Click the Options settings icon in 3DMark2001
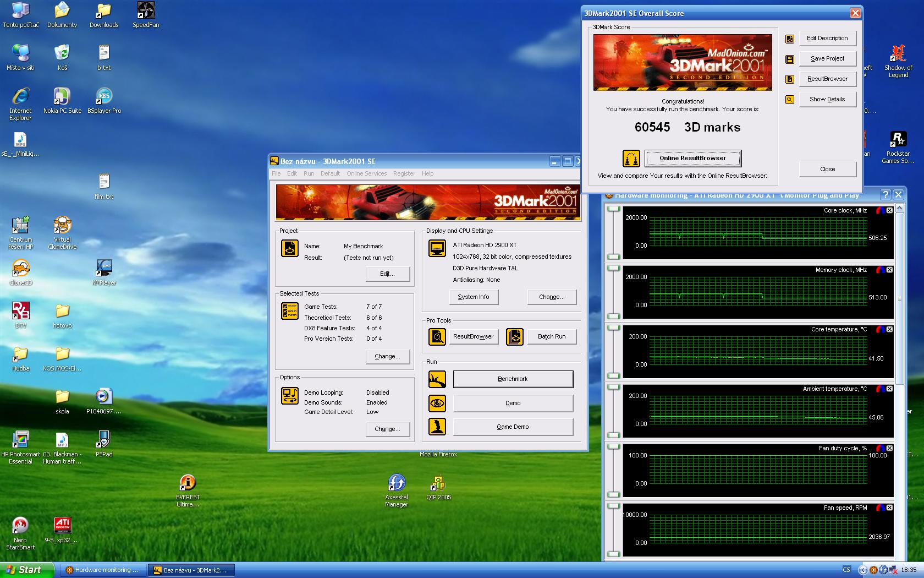Image resolution: width=924 pixels, height=578 pixels. (x=290, y=396)
